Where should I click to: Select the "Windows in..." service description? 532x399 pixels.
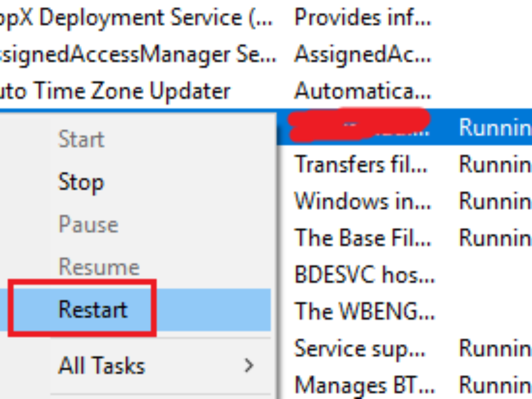[363, 201]
